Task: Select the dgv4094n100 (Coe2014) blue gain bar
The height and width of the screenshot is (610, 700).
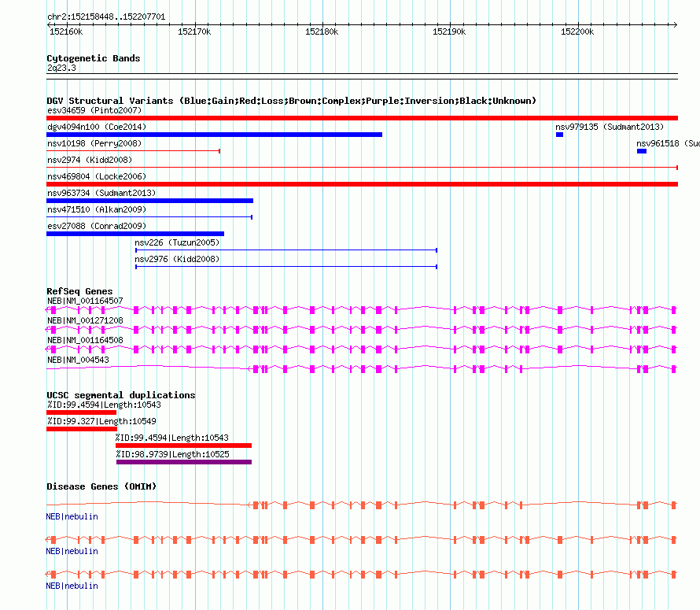Action: pyautogui.click(x=214, y=135)
